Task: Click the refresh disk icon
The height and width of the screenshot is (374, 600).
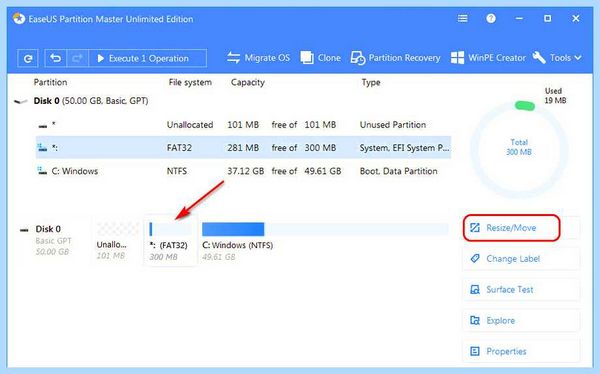Action: (28, 59)
